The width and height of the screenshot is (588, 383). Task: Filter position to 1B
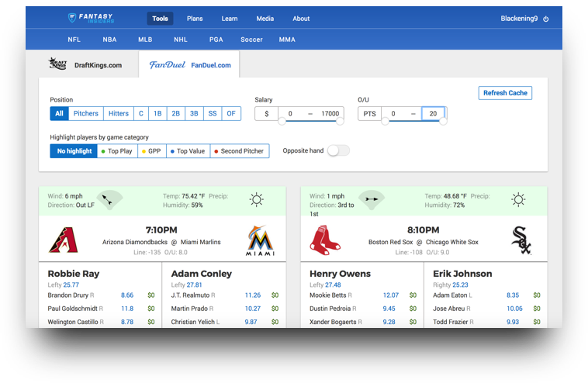(x=157, y=113)
